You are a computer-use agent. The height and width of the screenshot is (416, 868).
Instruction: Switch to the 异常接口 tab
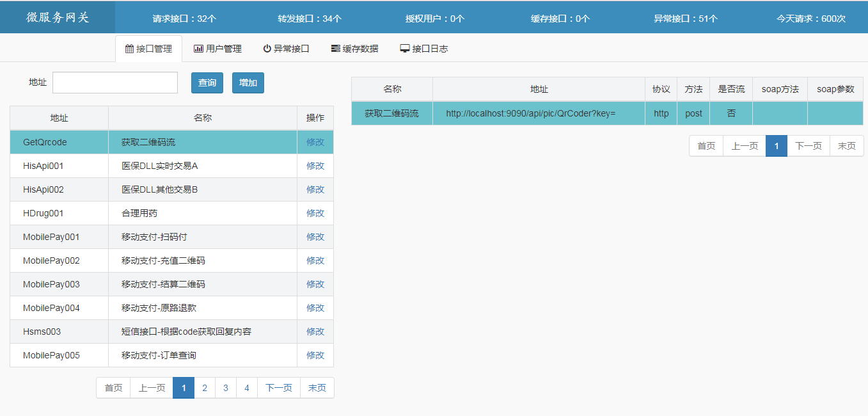coord(286,49)
